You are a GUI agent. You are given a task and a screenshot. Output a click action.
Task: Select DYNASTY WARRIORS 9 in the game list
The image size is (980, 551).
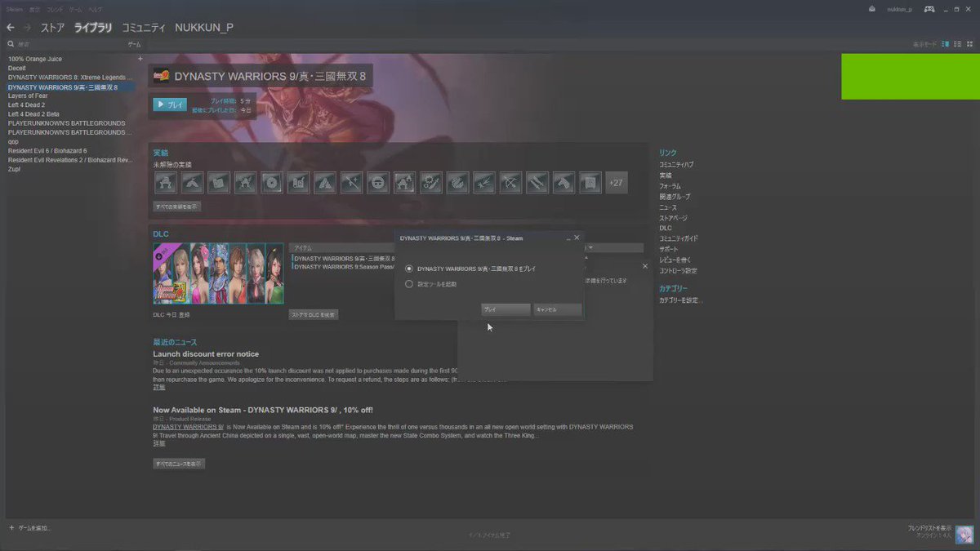click(x=70, y=87)
